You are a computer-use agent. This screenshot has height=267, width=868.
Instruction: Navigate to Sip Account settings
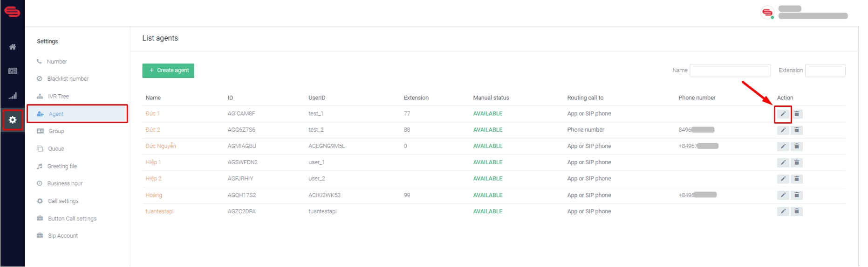click(63, 236)
